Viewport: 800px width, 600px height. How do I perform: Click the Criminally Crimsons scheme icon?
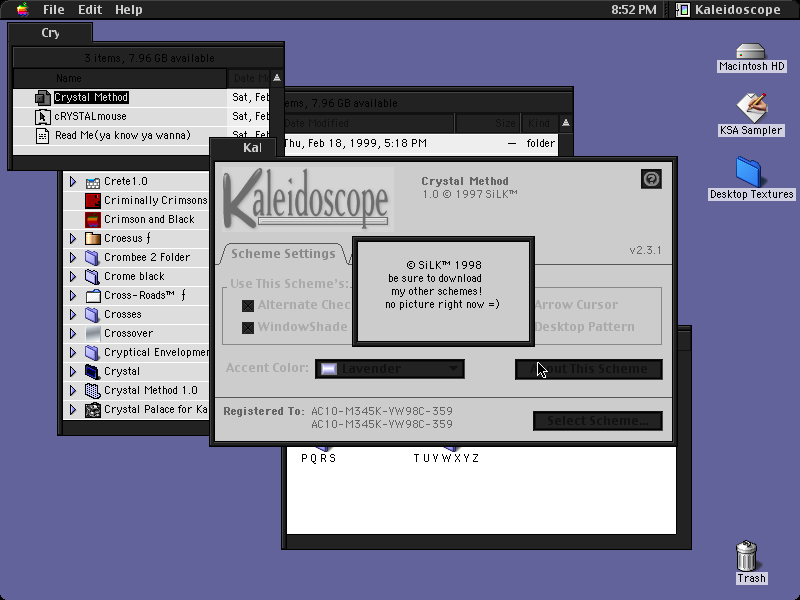[x=92, y=201]
